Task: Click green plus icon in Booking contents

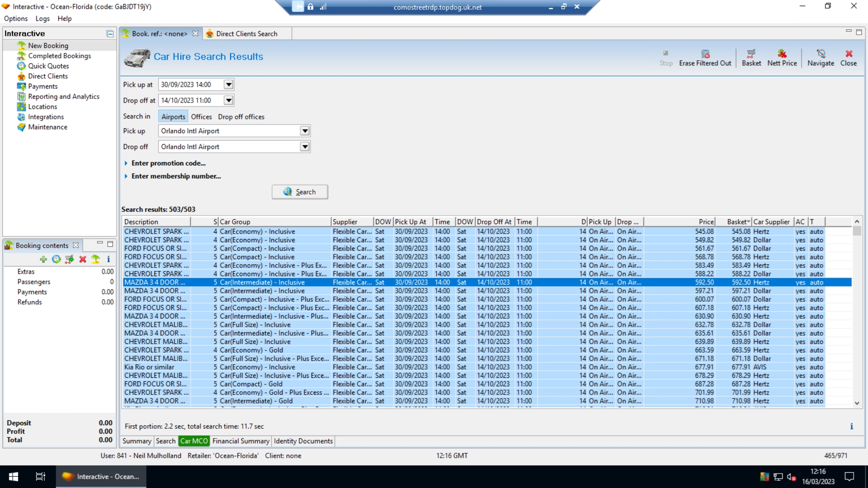Action: (43, 259)
